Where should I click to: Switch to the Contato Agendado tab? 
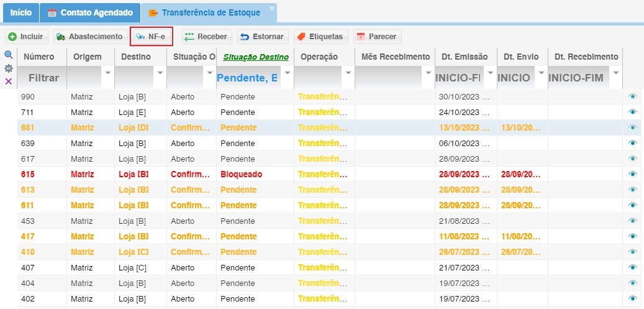(x=90, y=12)
